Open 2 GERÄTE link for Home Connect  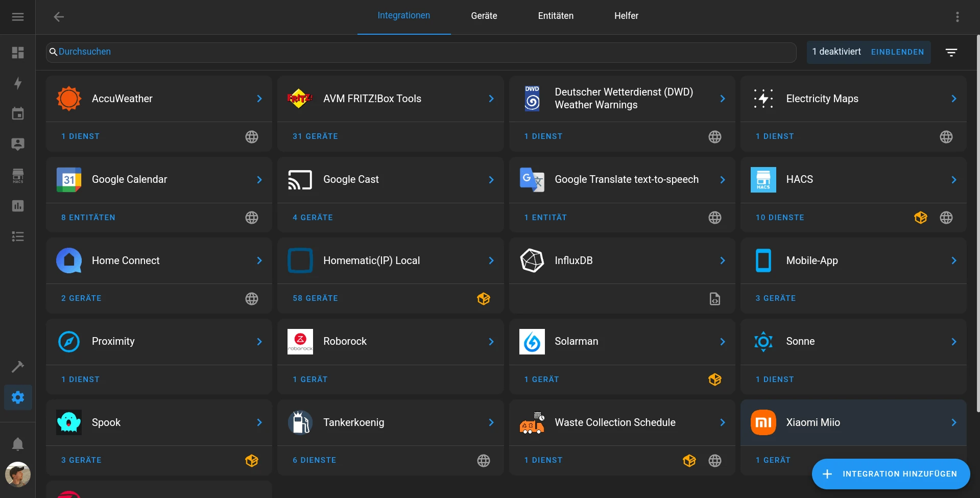tap(81, 298)
